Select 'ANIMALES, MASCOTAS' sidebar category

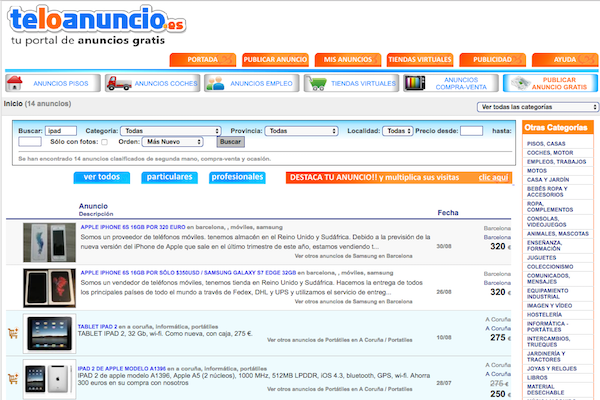558,234
